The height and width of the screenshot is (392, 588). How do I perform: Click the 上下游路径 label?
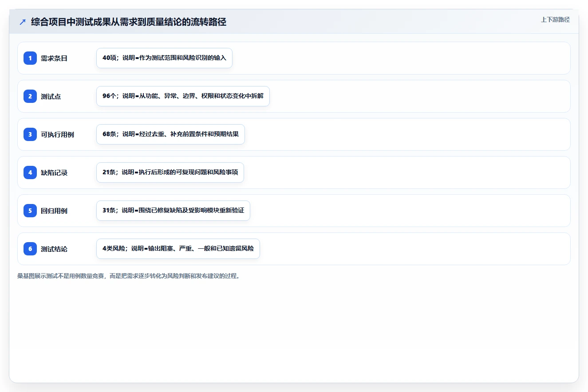[555, 20]
